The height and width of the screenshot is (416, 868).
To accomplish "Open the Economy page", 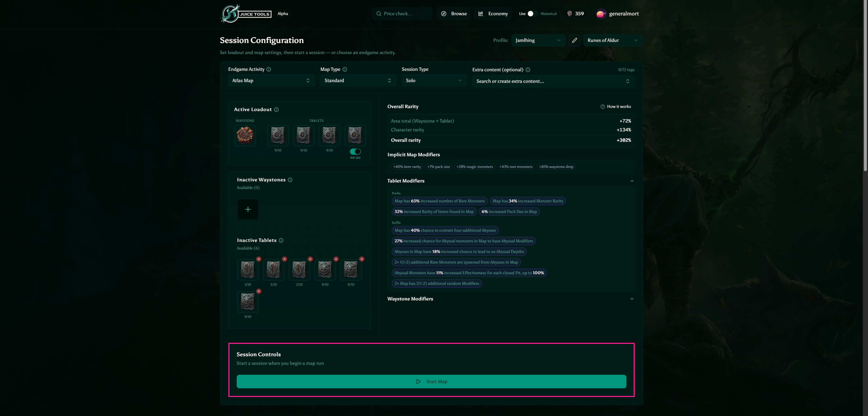I will click(493, 14).
